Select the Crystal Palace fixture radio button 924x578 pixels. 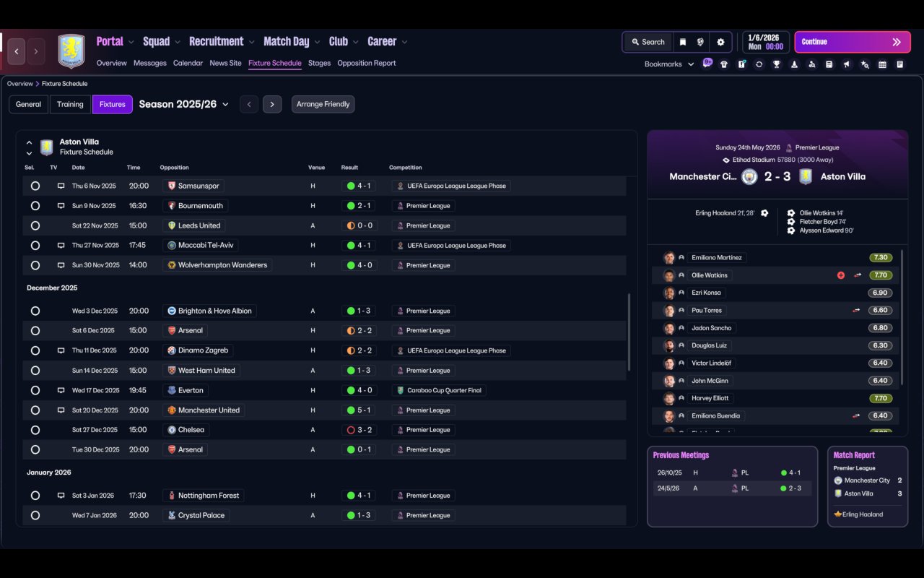click(x=35, y=515)
